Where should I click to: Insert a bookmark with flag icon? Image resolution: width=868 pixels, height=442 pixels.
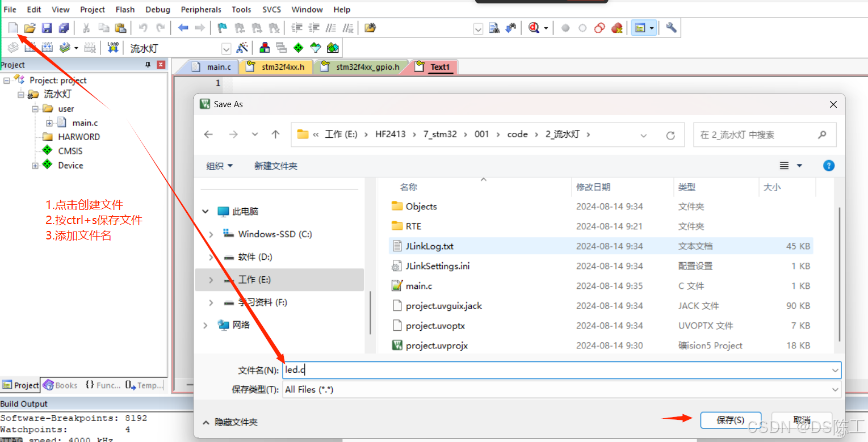tap(223, 28)
